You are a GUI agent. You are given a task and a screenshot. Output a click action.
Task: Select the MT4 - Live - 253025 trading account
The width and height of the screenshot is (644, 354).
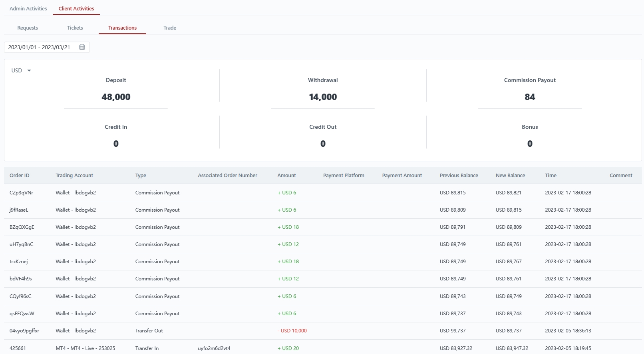[85, 348]
